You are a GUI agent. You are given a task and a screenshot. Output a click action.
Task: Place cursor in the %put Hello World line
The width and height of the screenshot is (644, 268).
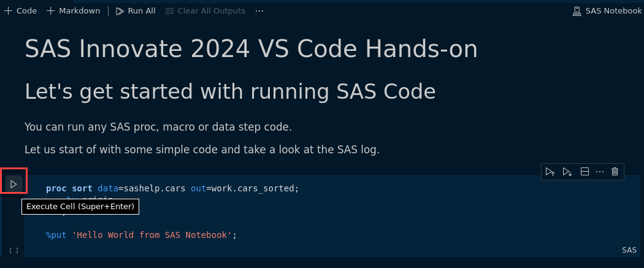[141, 235]
